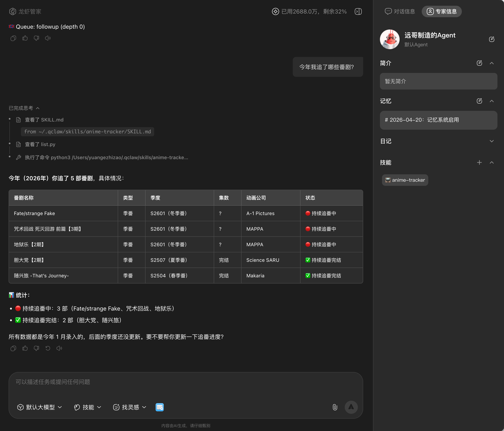Read aloud the anime list response

click(59, 348)
